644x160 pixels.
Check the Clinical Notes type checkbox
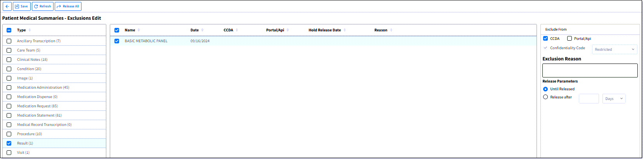pos(9,60)
